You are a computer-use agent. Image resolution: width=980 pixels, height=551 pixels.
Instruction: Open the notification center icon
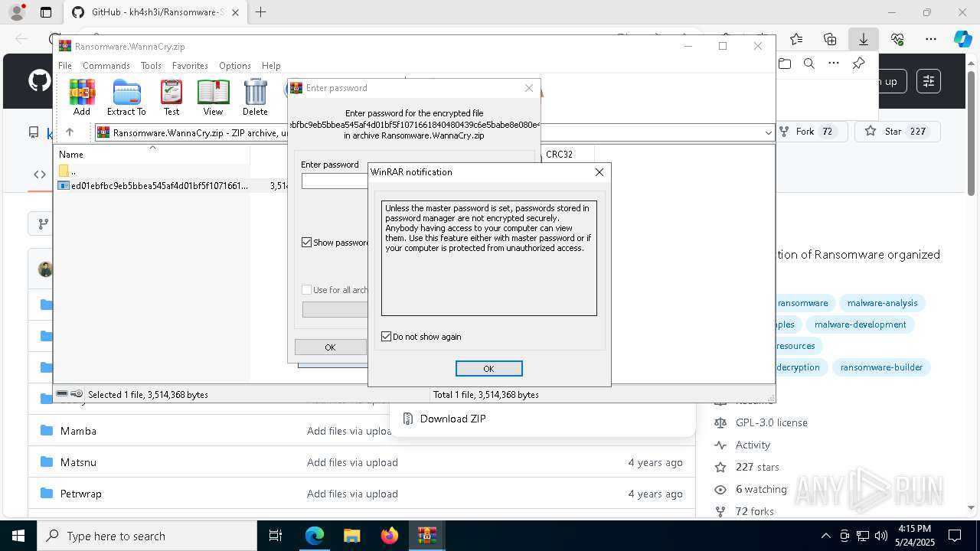click(x=955, y=536)
